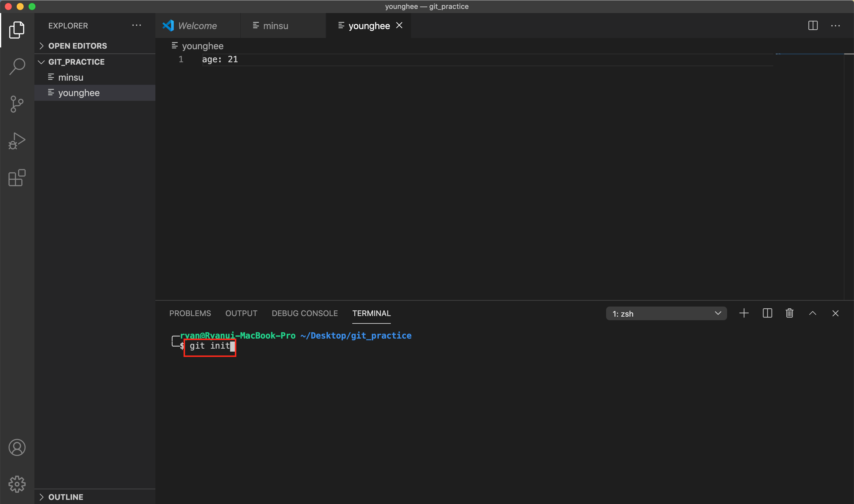This screenshot has height=504, width=854.
Task: Expand the OPEN EDITORS section
Action: tap(77, 46)
